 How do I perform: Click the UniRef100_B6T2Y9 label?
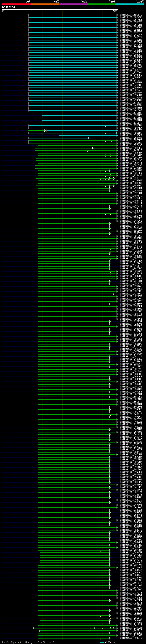coord(131,583)
